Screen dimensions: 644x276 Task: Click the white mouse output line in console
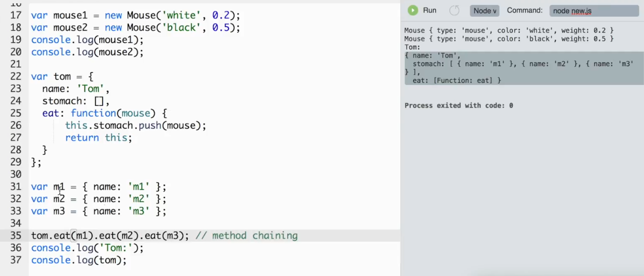(509, 31)
